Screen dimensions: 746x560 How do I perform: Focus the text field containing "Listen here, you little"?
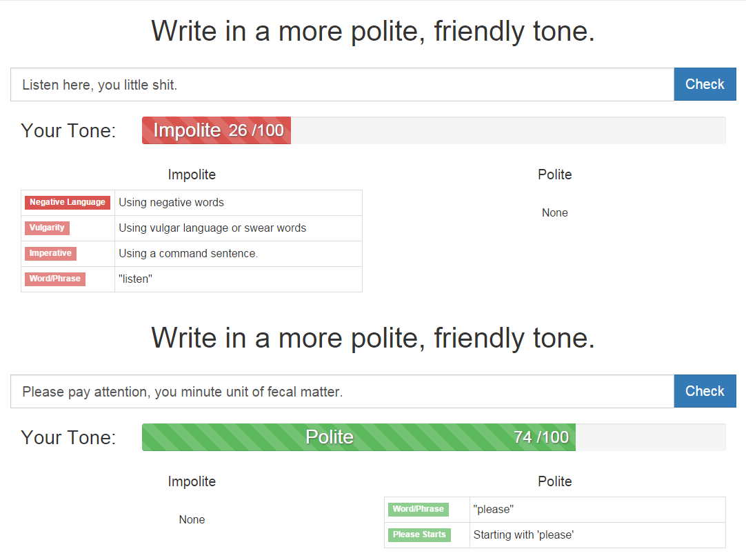341,85
